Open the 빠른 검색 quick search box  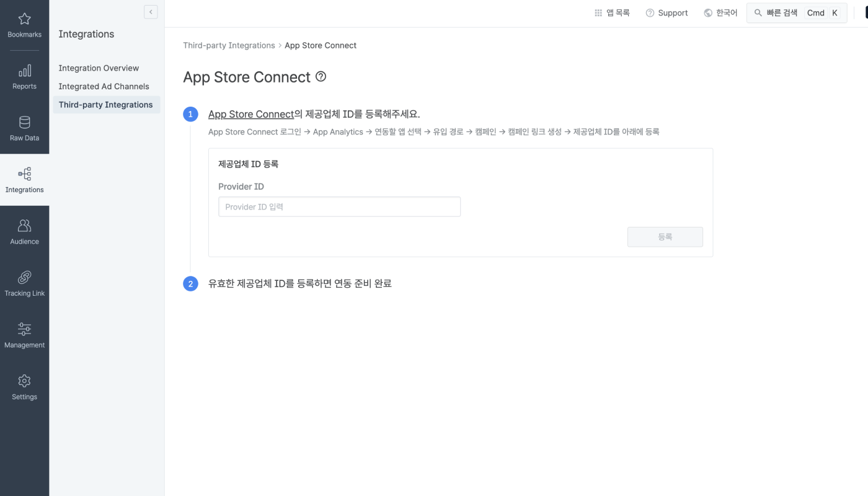coord(797,13)
